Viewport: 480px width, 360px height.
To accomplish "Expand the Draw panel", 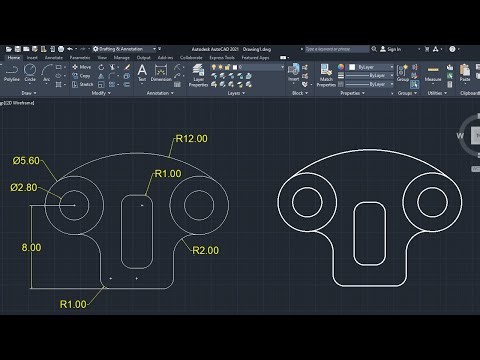I will [29, 93].
